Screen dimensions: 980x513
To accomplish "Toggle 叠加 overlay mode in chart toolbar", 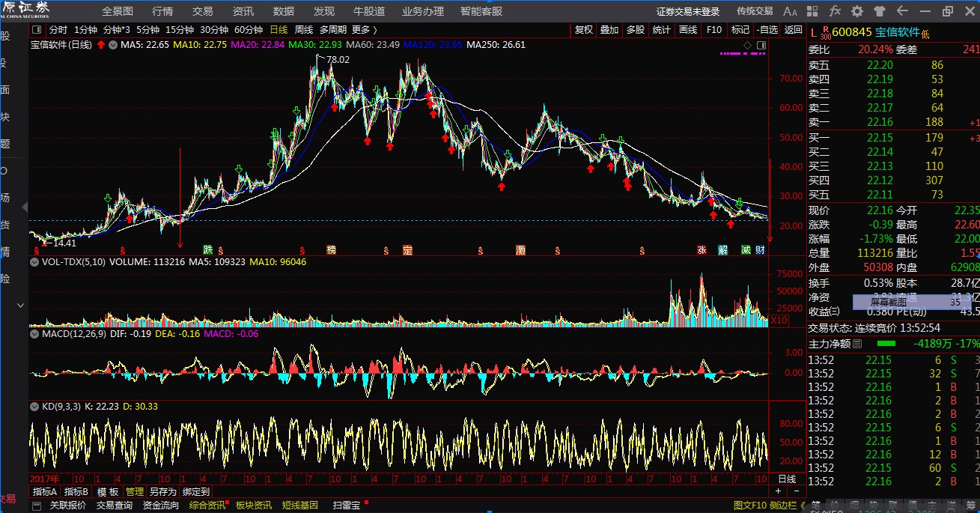I will tap(609, 30).
